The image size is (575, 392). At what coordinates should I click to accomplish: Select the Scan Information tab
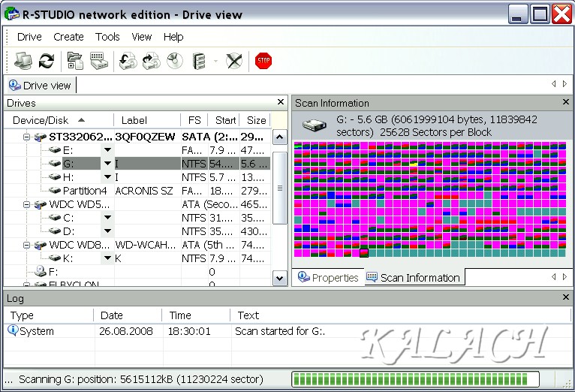click(x=414, y=278)
